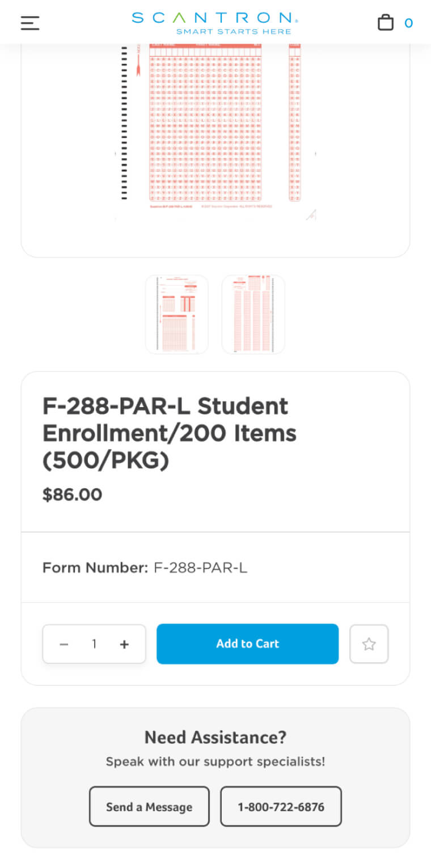This screenshot has width=431, height=868.
Task: Increase quantity with the plus button
Action: tap(124, 644)
